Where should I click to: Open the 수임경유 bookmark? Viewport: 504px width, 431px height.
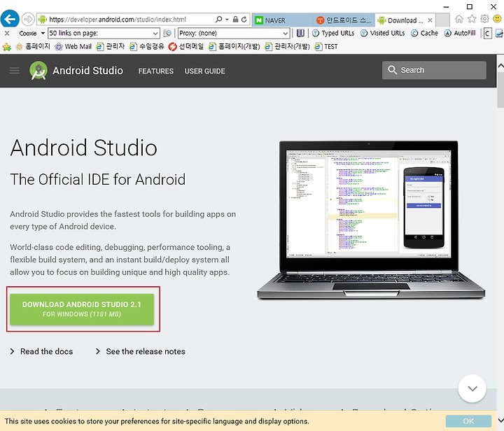(x=146, y=47)
